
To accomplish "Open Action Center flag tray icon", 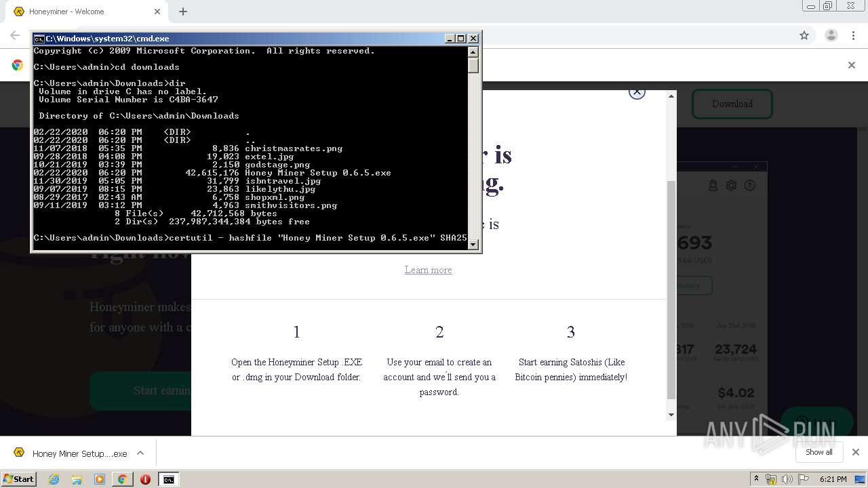I will [x=802, y=479].
